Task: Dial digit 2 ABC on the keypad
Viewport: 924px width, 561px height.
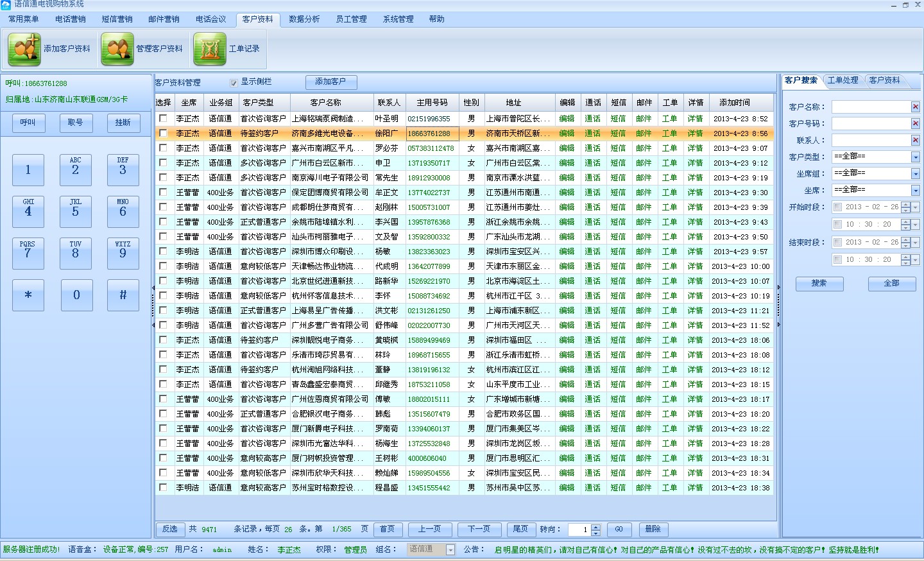Action: [75, 169]
